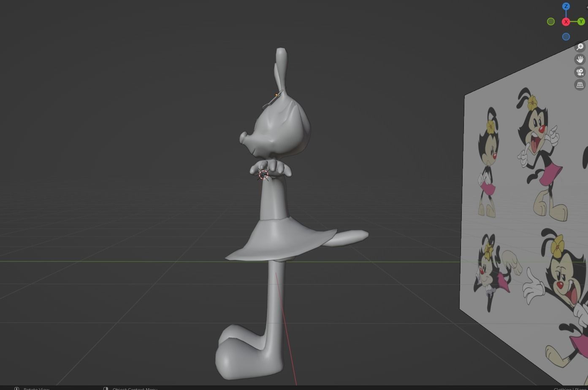
Task: Click the unlabeled green negative Y gizmo circle
Action: pos(551,22)
